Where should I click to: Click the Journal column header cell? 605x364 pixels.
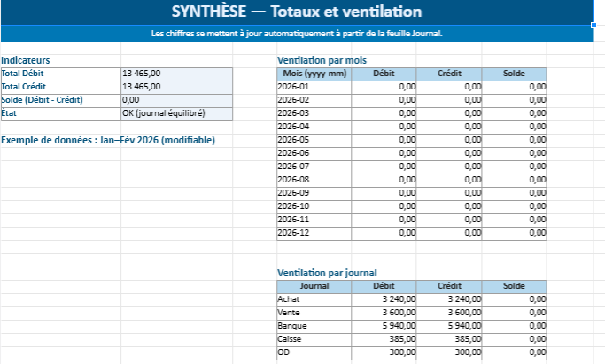click(314, 286)
